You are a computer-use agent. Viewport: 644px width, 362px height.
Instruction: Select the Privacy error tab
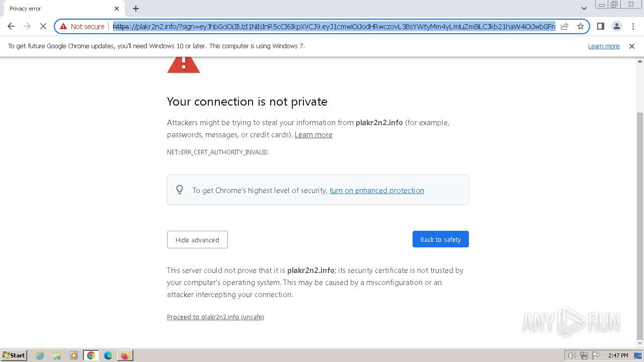click(x=62, y=9)
